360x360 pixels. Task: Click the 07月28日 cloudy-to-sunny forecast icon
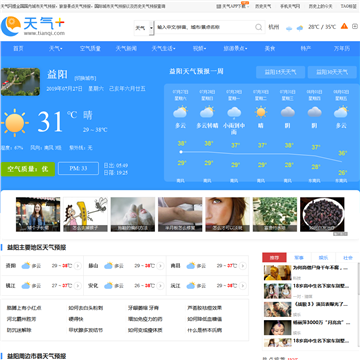tap(207, 112)
